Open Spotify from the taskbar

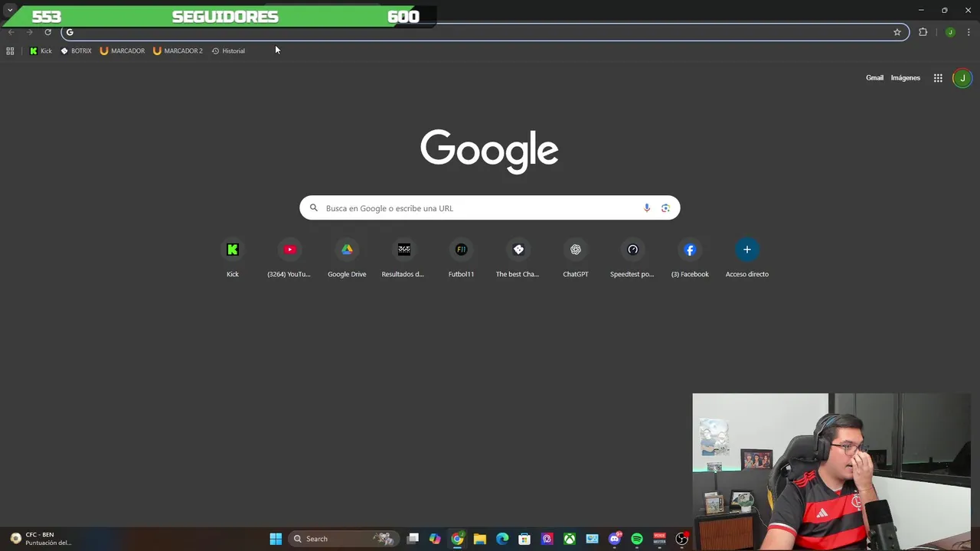tap(637, 539)
